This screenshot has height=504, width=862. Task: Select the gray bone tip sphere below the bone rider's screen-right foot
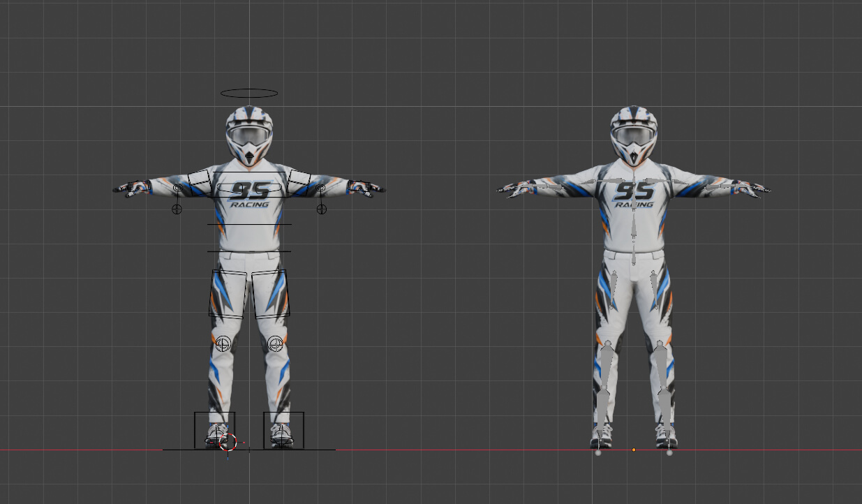point(669,453)
